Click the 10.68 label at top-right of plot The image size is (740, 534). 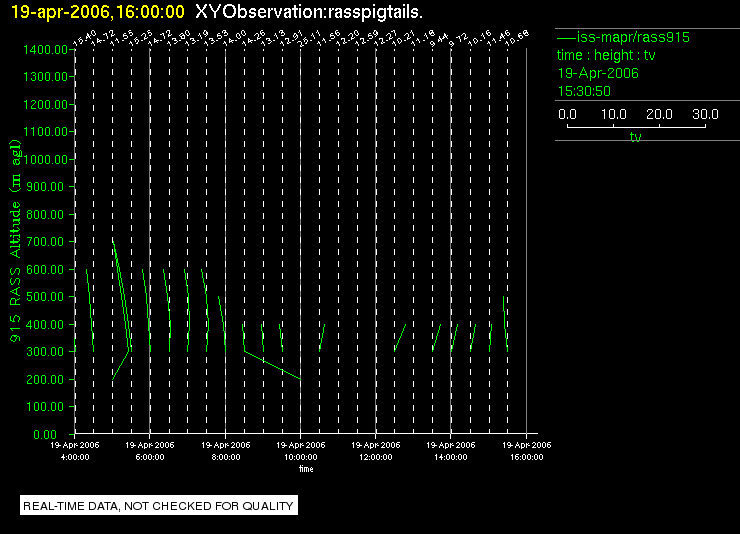(517, 39)
